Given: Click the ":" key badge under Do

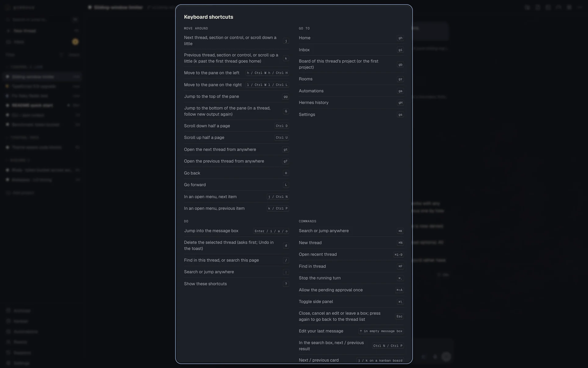Looking at the screenshot, I should [x=286, y=272].
